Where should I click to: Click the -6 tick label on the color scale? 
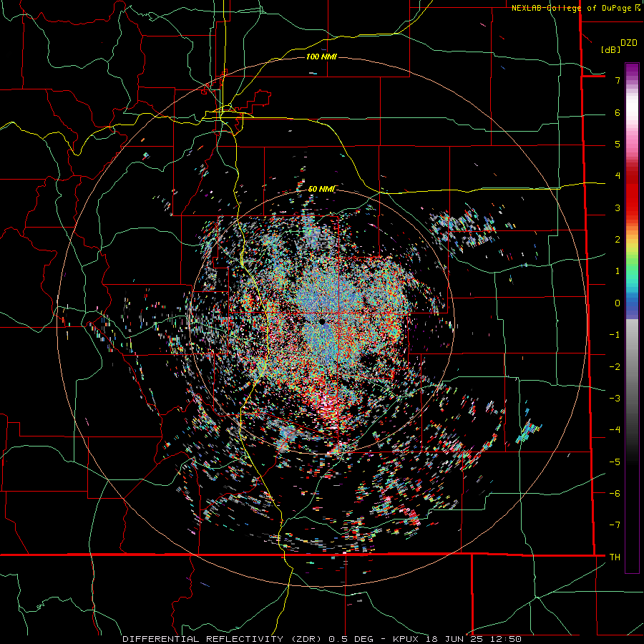(615, 494)
